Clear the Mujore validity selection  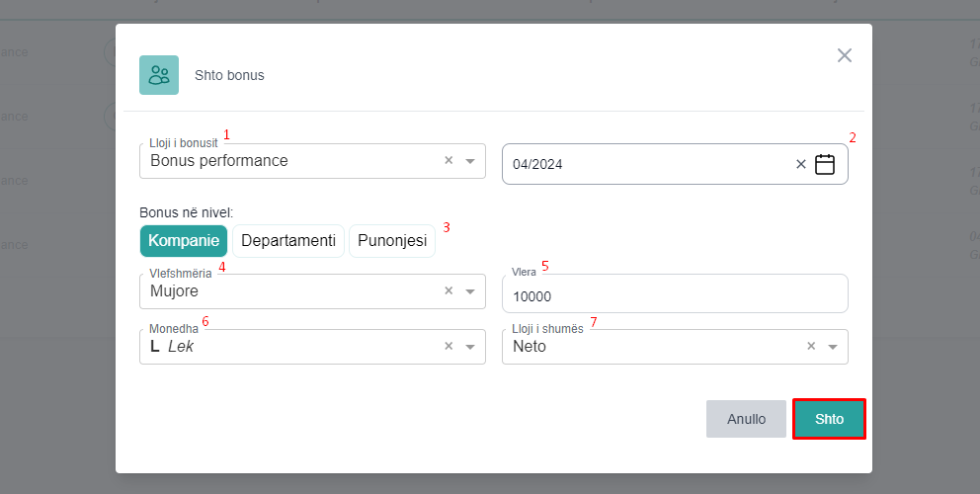coord(448,291)
